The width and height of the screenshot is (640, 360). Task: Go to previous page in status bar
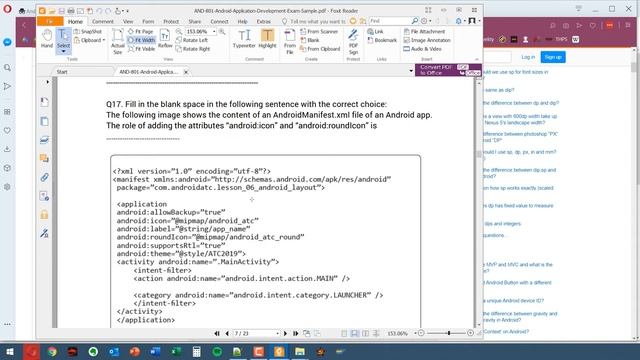(227, 333)
